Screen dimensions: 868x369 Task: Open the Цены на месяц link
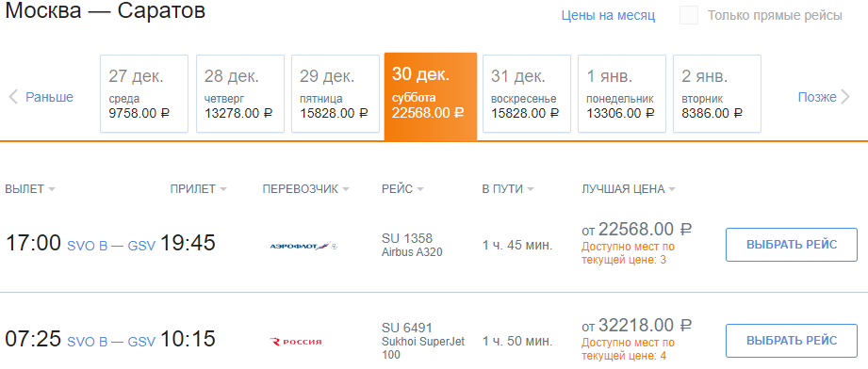[608, 15]
